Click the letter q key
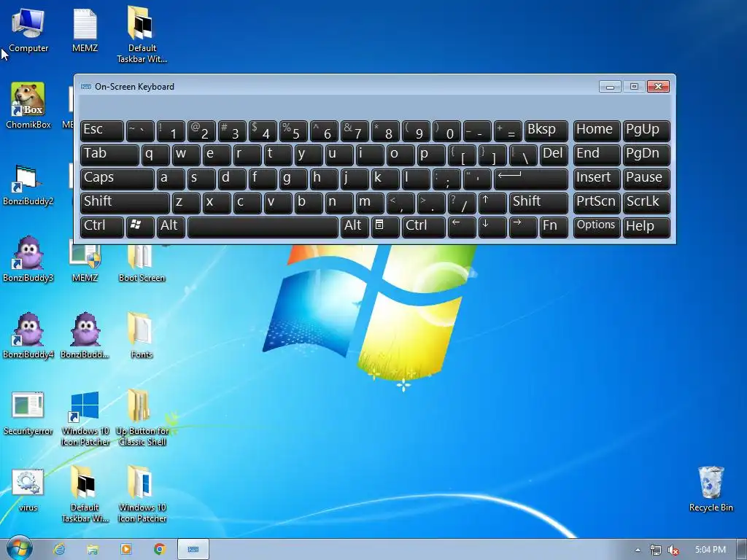 pyautogui.click(x=155, y=155)
